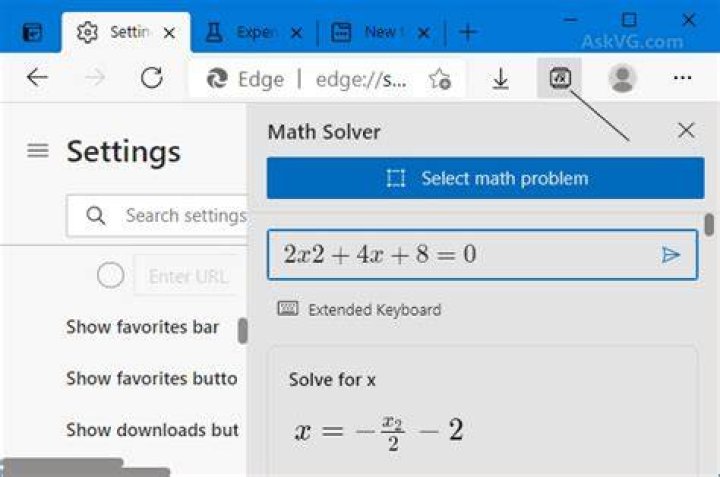
Task: Open the tab actions menu icon
Action: tap(32, 33)
